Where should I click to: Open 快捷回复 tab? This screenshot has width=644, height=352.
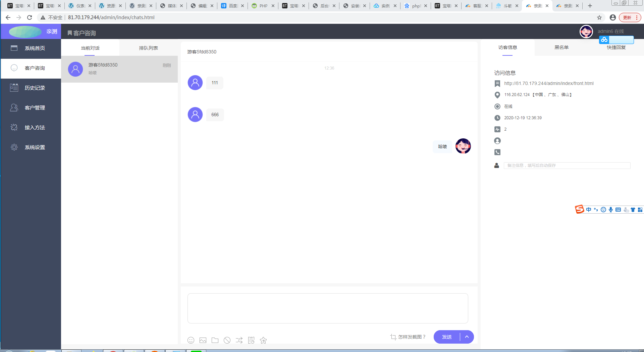point(616,48)
